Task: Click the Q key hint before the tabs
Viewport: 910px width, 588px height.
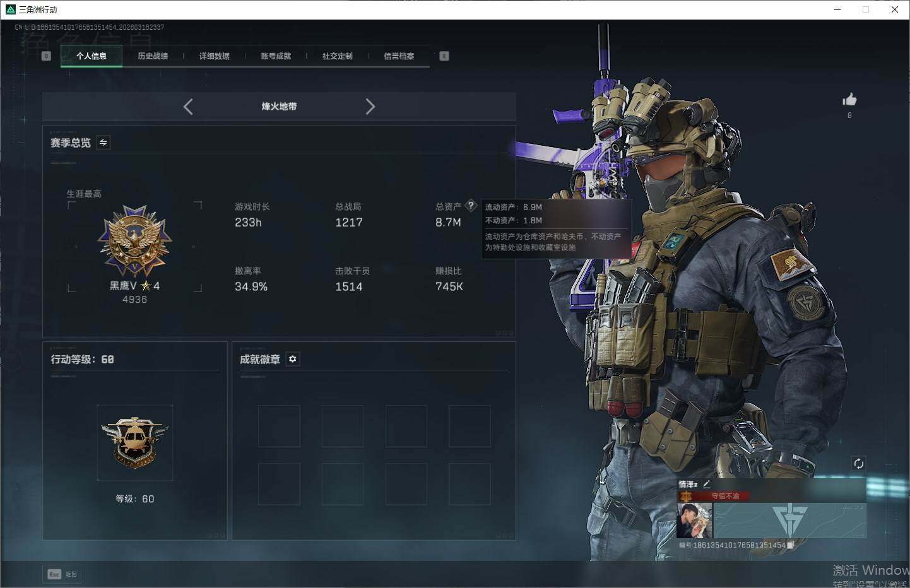Action: [x=46, y=56]
